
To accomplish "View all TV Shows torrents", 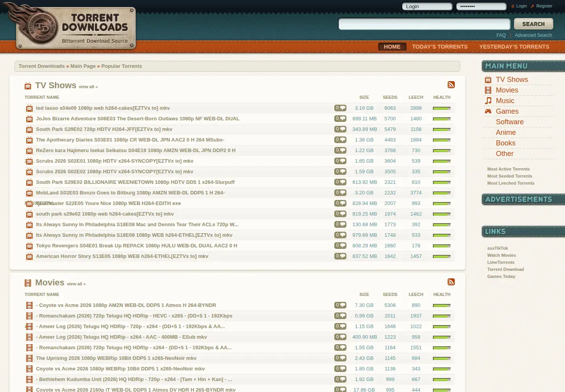I will tap(88, 87).
